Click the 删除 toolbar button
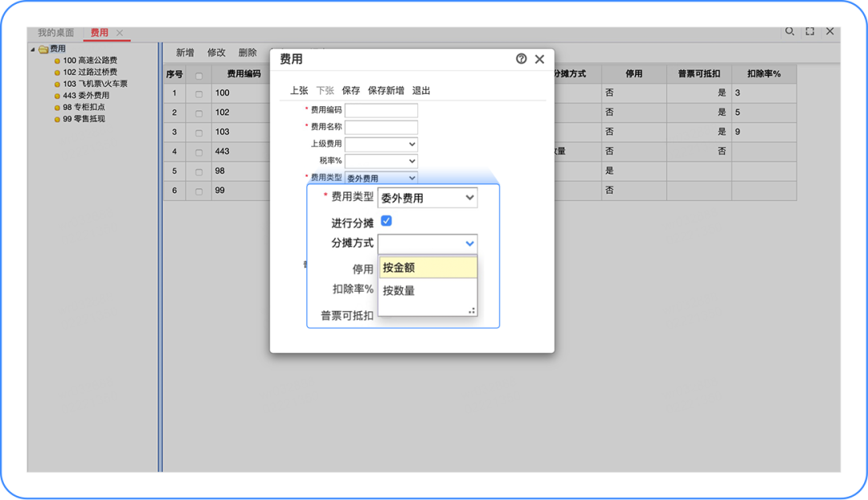The height and width of the screenshot is (500, 868). click(248, 51)
